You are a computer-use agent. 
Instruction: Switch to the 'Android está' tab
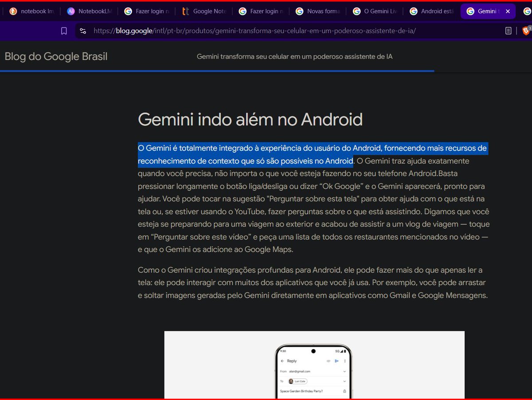coord(431,12)
